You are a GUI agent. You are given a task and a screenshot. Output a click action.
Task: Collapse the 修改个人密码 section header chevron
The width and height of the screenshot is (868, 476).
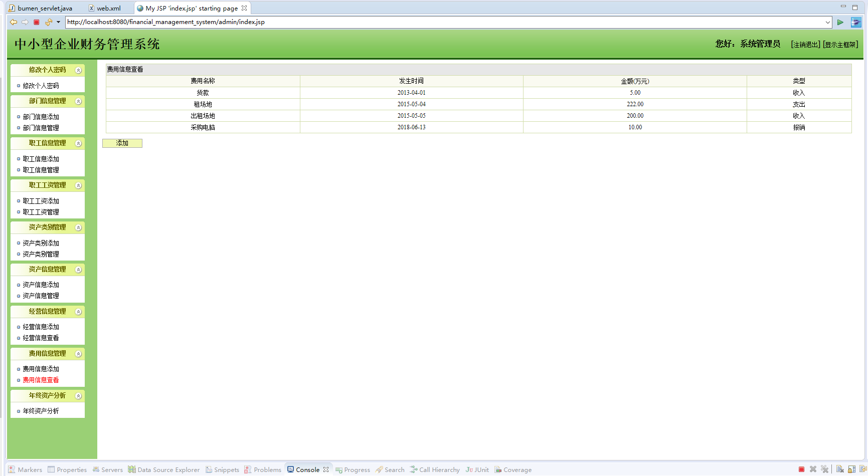tap(78, 70)
